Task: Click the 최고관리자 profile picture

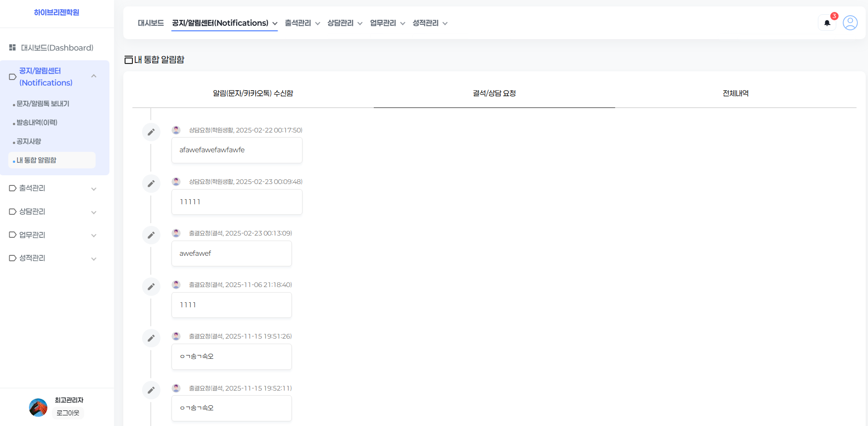Action: [x=38, y=407]
